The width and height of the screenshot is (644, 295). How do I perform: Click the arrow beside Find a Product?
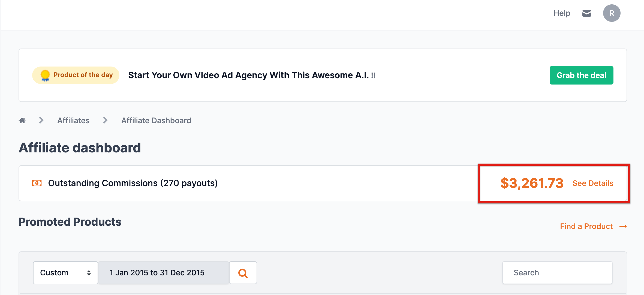click(623, 227)
